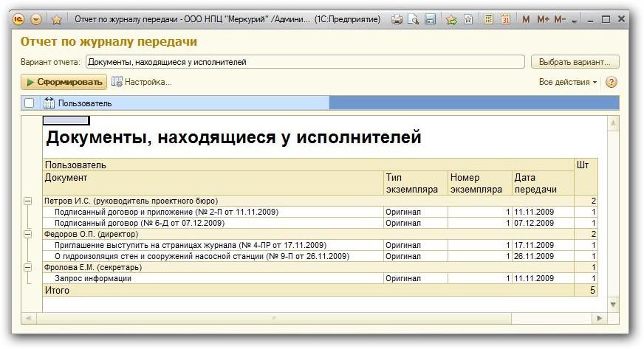
Task: Open the main menu dropdown arrow in title bar
Action: pyautogui.click(x=36, y=19)
